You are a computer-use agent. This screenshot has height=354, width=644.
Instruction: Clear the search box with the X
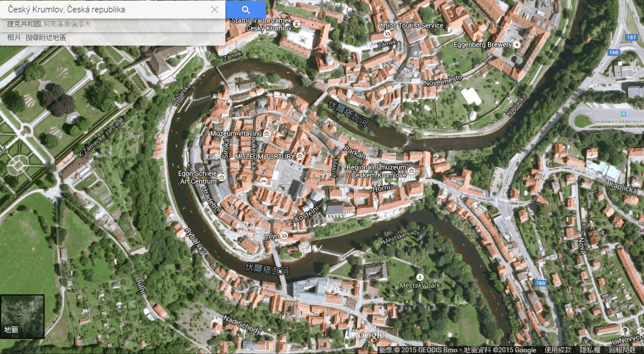point(215,10)
